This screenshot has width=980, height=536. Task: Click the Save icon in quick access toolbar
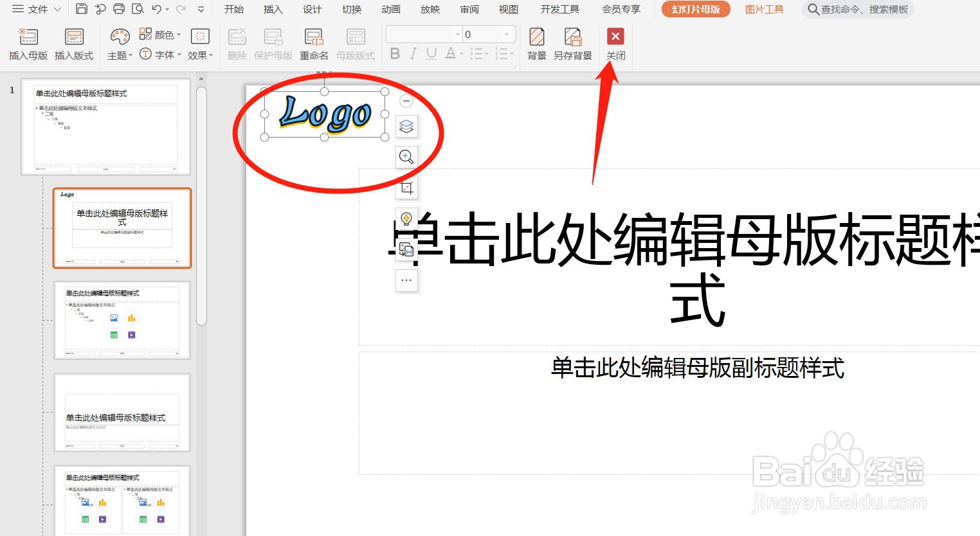(x=82, y=9)
